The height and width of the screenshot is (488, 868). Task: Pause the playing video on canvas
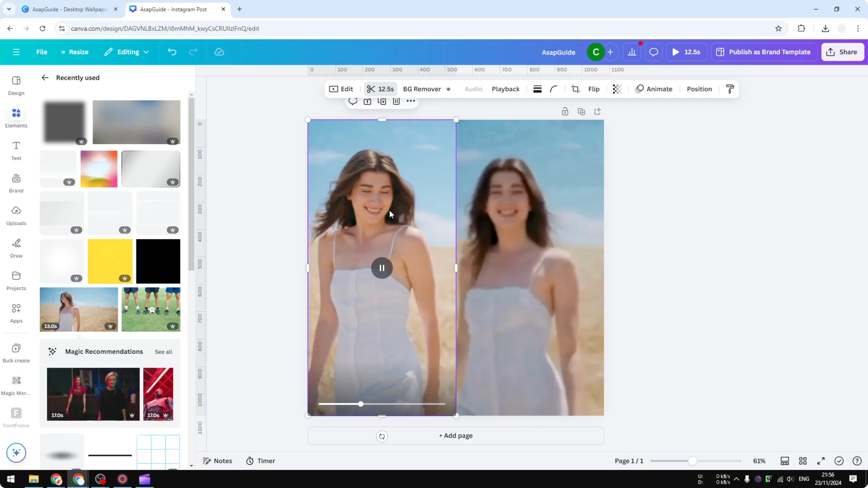point(382,268)
